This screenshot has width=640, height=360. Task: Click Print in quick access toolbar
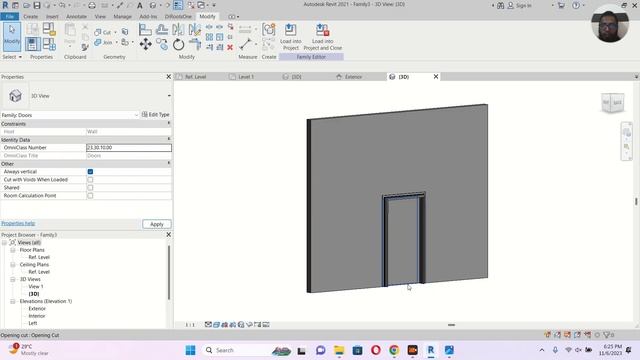[x=92, y=5]
